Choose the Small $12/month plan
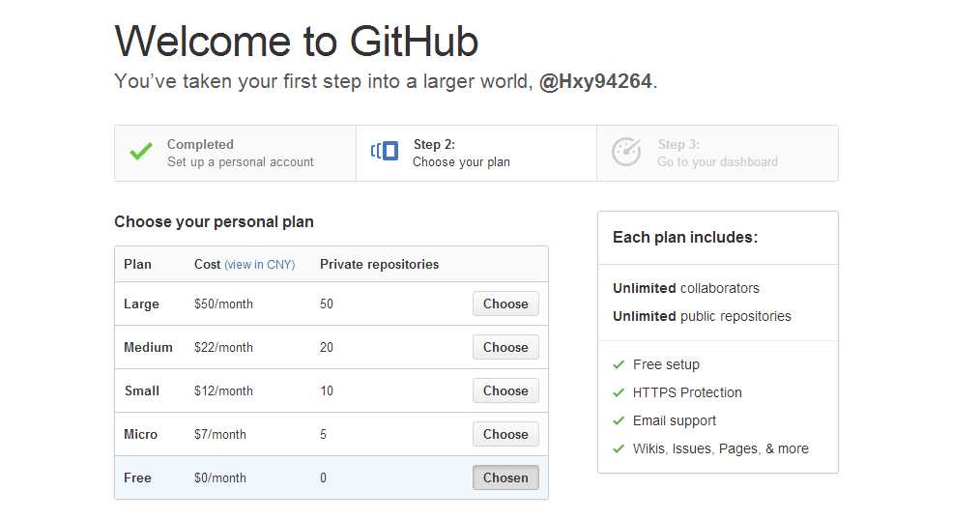This screenshot has height=520, width=980. [505, 390]
